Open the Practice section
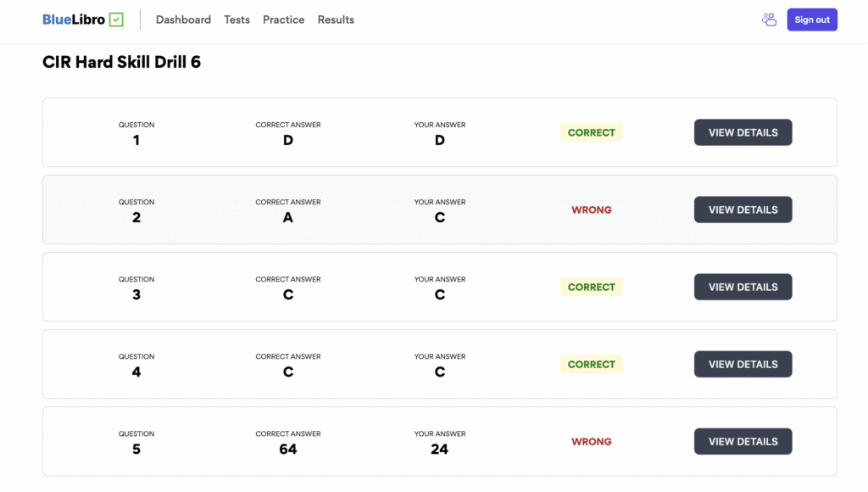This screenshot has height=492, width=868. pyautogui.click(x=283, y=20)
